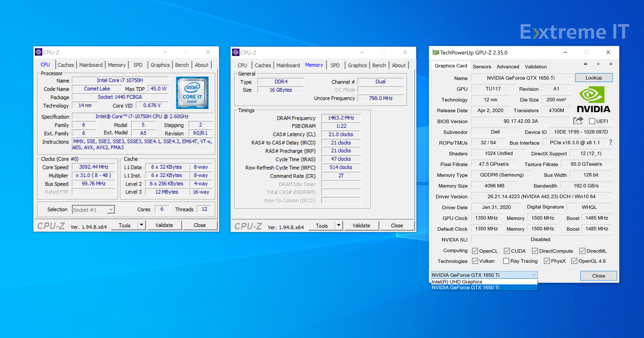Open Caches tab in left CPU-Z
The height and width of the screenshot is (338, 644).
click(x=66, y=65)
